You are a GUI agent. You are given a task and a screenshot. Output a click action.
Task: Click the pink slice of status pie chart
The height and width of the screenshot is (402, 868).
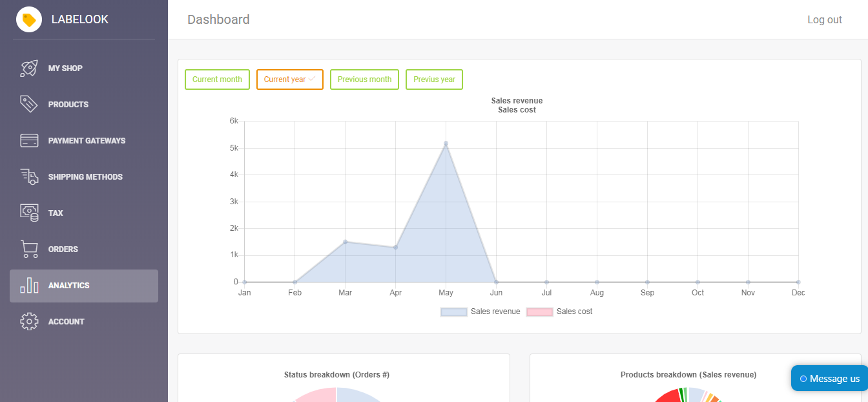(x=320, y=396)
